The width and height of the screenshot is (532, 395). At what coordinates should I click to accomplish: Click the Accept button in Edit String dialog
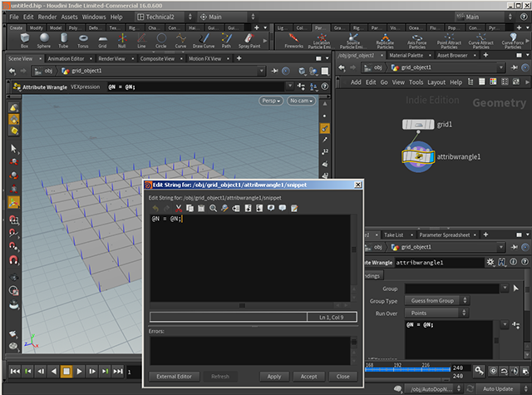[x=308, y=377]
